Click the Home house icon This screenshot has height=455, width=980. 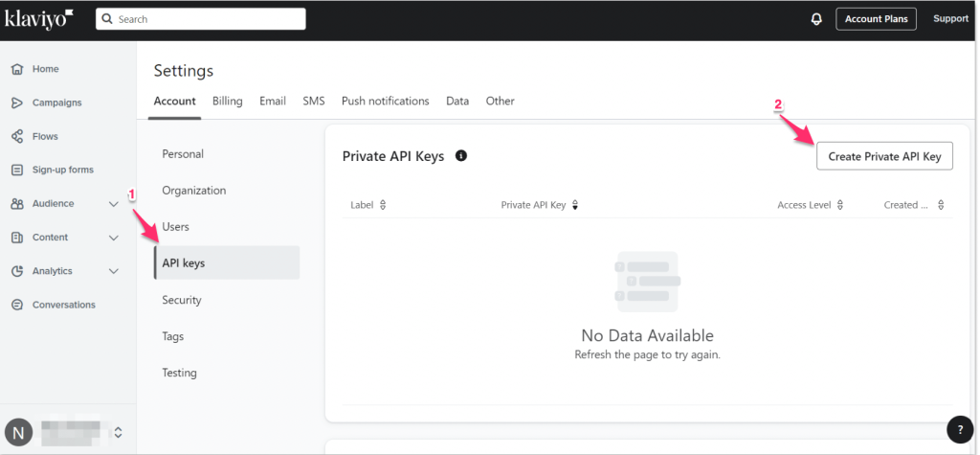click(17, 69)
